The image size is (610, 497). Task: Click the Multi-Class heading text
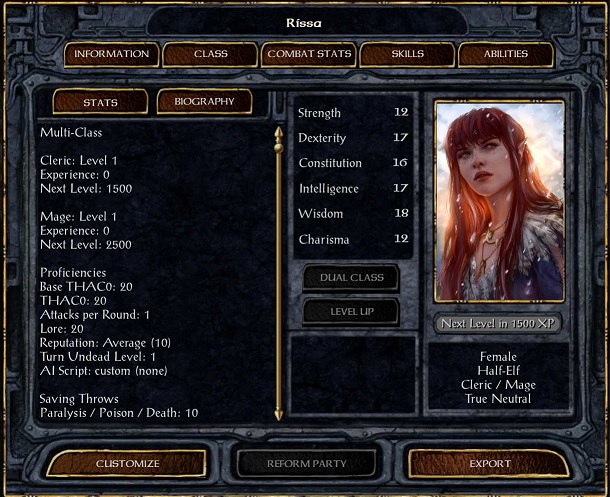(x=71, y=133)
